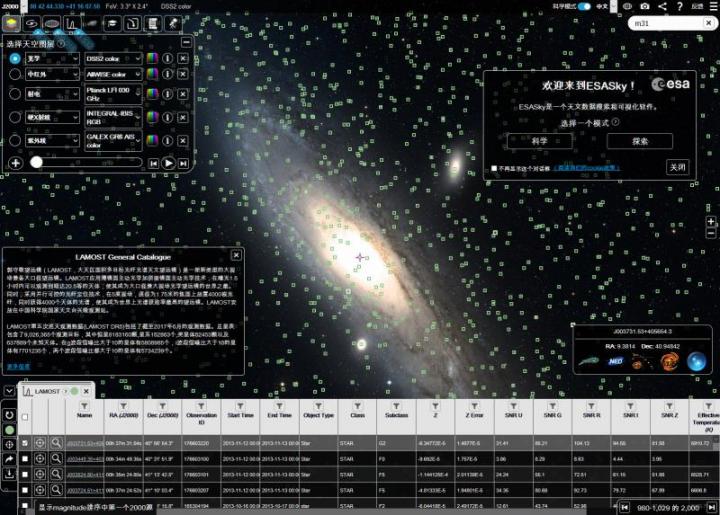This screenshot has width=720, height=515.
Task: Remove the GALEX GR6 AIS color layer
Action: click(x=183, y=140)
